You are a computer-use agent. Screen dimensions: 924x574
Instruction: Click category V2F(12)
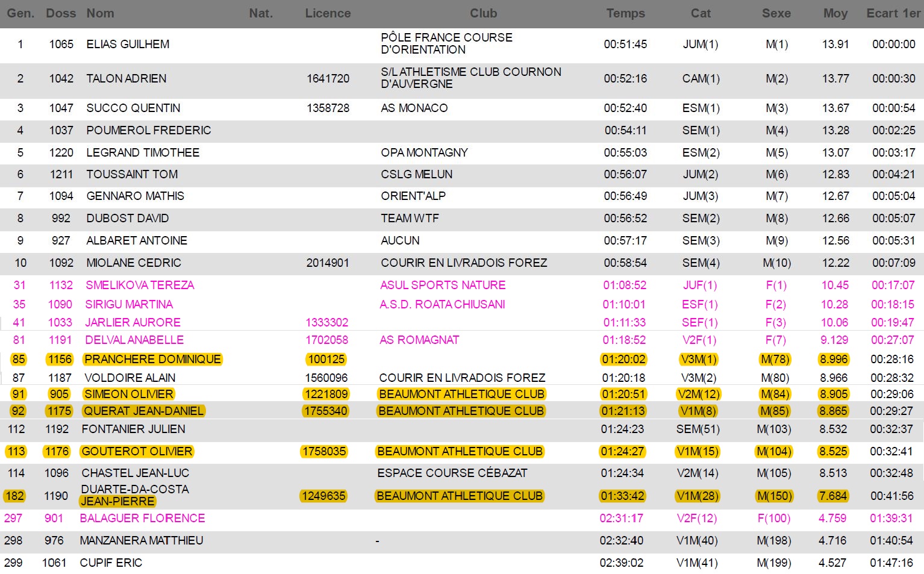click(697, 518)
